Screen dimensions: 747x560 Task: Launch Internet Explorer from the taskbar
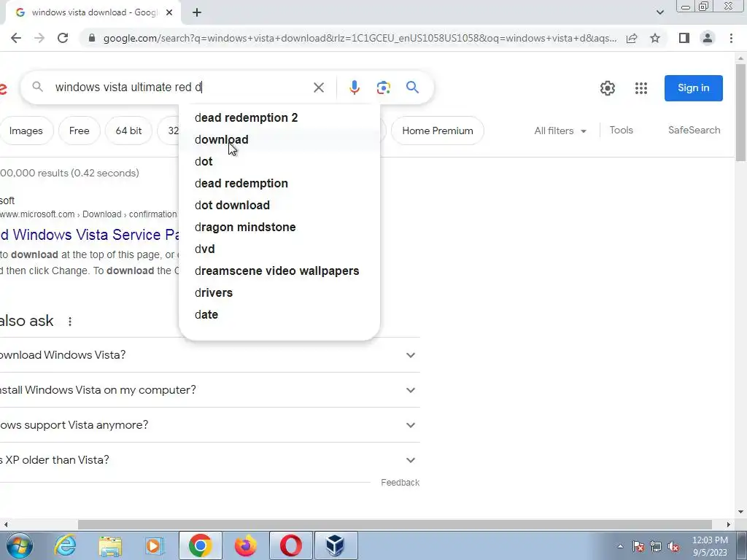tap(65, 545)
